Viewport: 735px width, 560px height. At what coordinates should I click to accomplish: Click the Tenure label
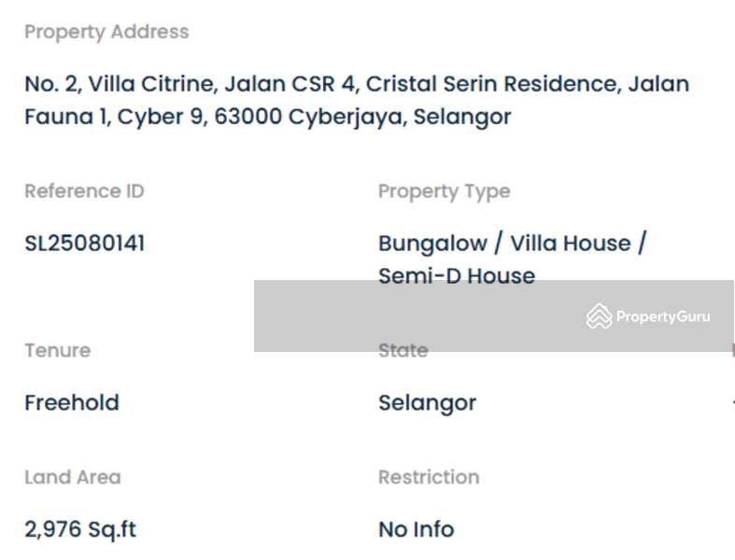point(57,351)
